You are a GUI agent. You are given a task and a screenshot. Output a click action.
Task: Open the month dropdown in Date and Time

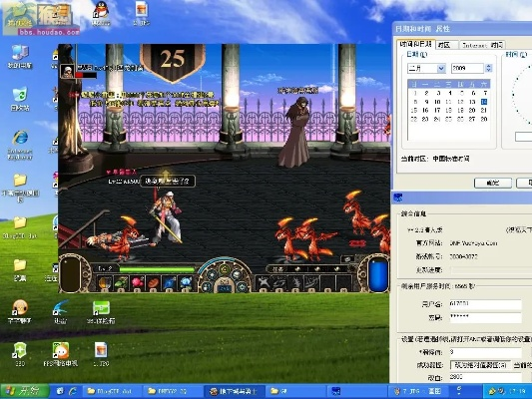441,68
